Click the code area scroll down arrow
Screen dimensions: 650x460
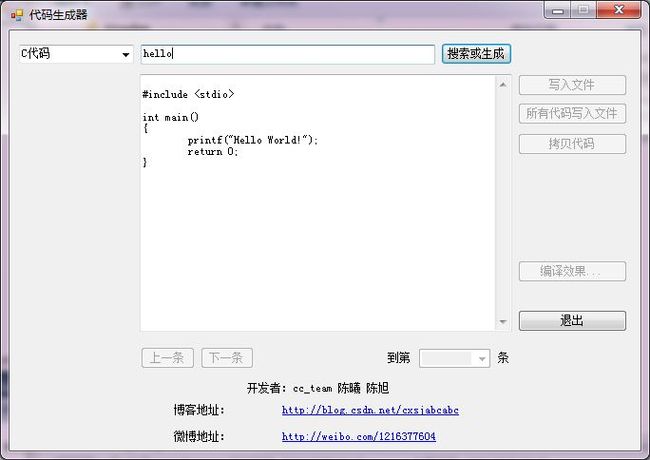pos(503,322)
